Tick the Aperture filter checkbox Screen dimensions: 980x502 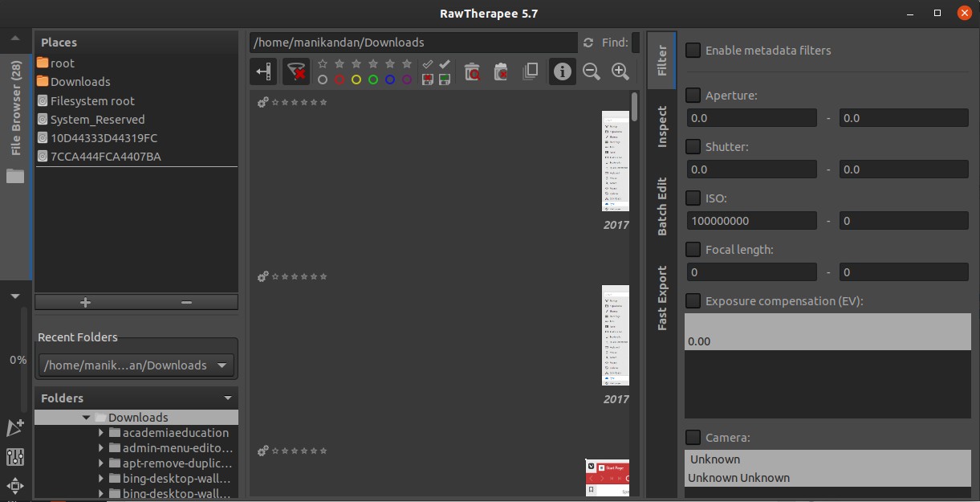(693, 95)
